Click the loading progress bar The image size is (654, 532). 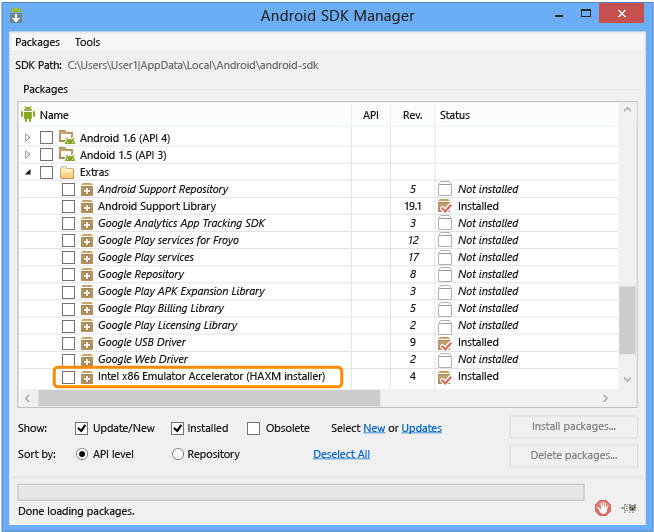click(301, 492)
